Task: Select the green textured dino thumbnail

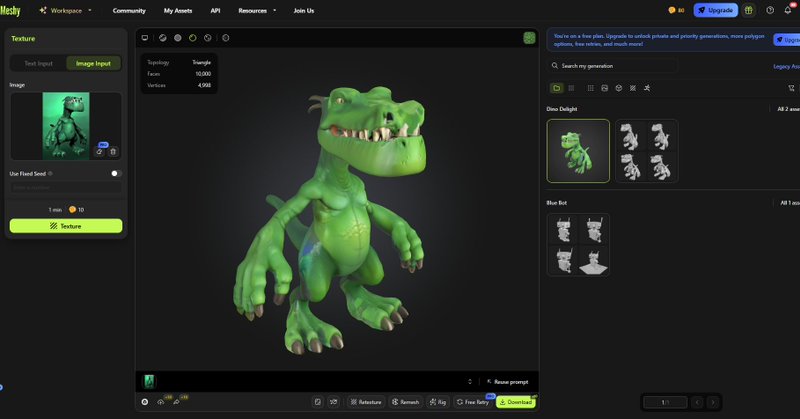Action: 578,151
